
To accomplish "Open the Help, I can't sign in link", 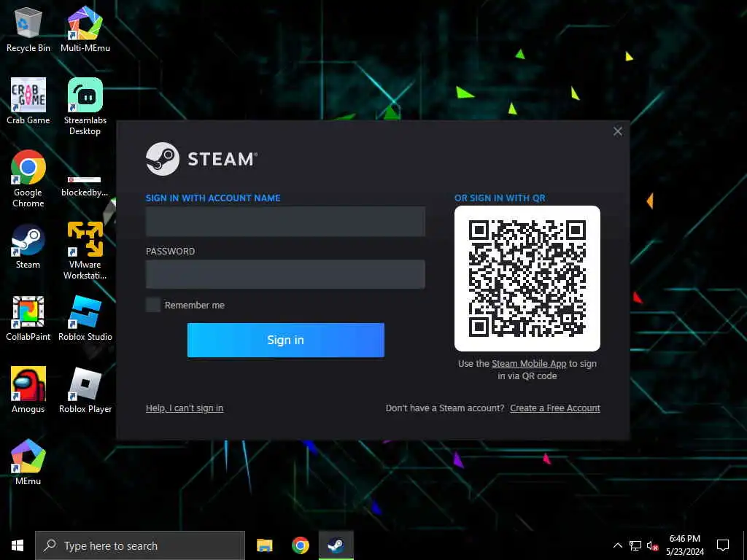I will point(185,408).
